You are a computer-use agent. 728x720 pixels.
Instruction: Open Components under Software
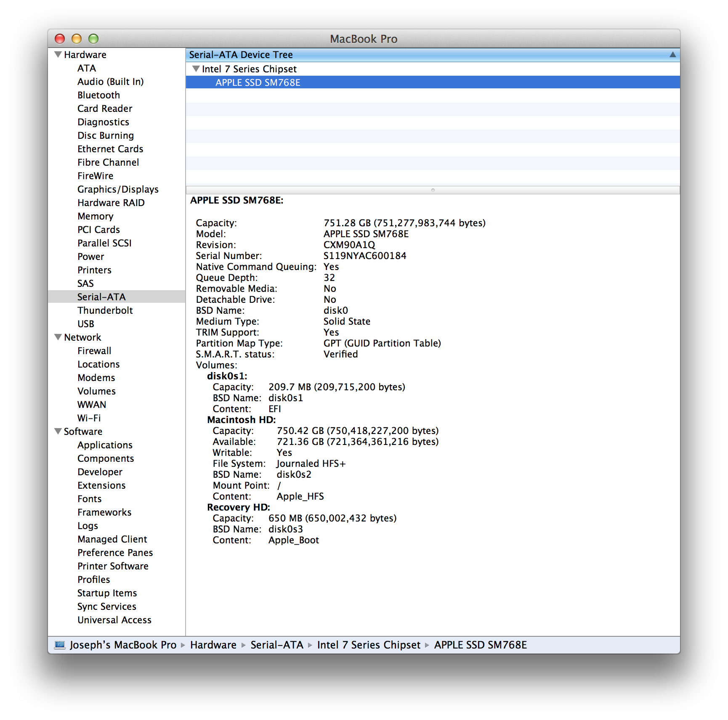(106, 458)
